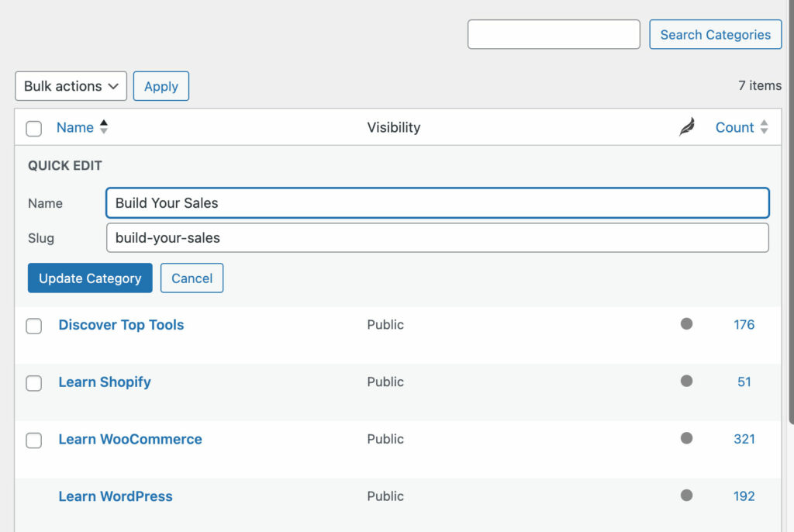
Task: Click the Count sort arrows icon
Action: (x=764, y=126)
